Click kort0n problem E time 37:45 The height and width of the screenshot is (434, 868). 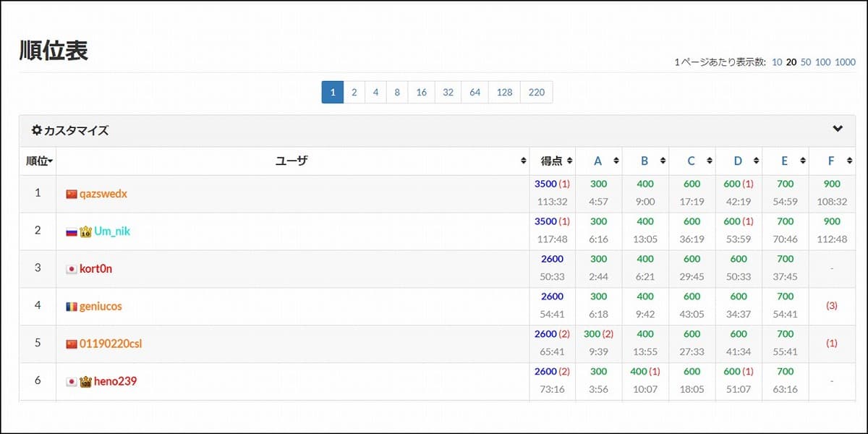pos(785,276)
